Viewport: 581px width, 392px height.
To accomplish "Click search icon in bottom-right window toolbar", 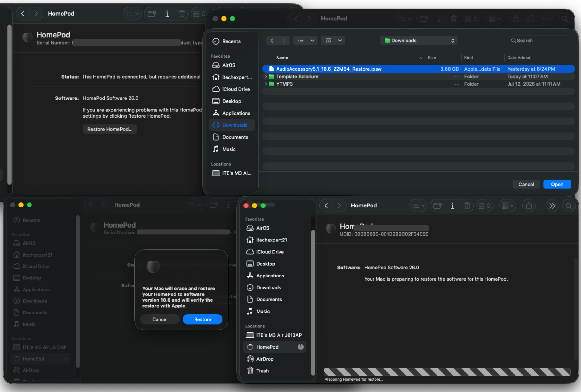I will [x=569, y=205].
